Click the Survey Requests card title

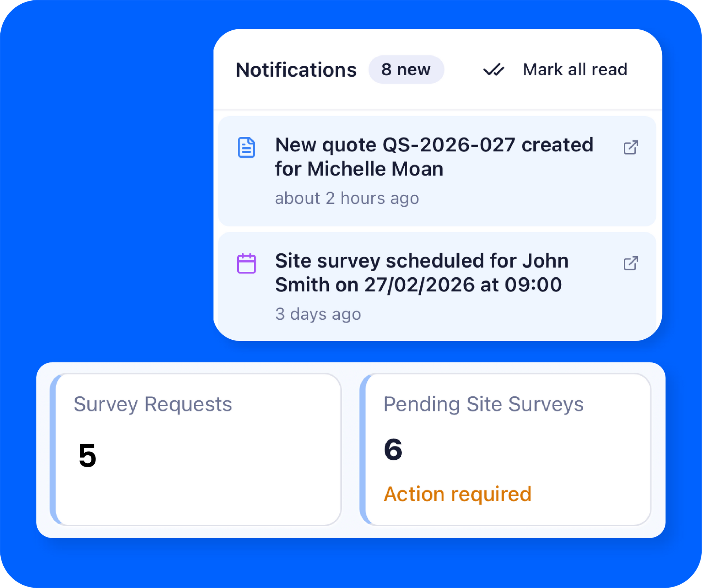pos(153,404)
